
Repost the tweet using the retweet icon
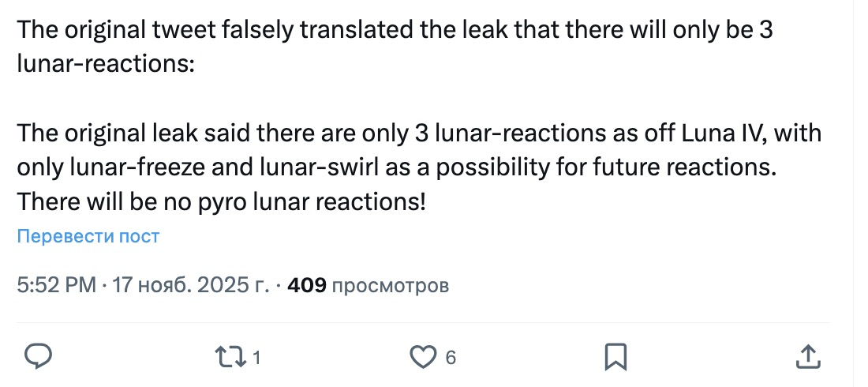[230, 357]
